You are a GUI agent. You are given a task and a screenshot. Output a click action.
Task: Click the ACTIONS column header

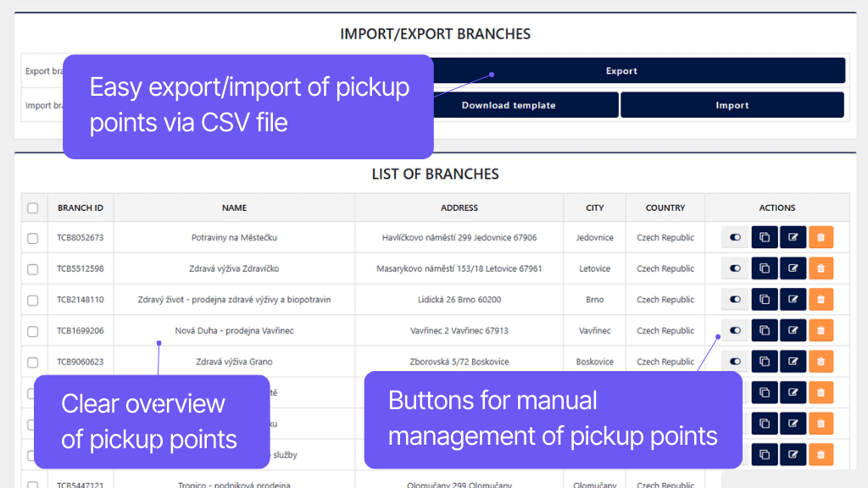(776, 208)
